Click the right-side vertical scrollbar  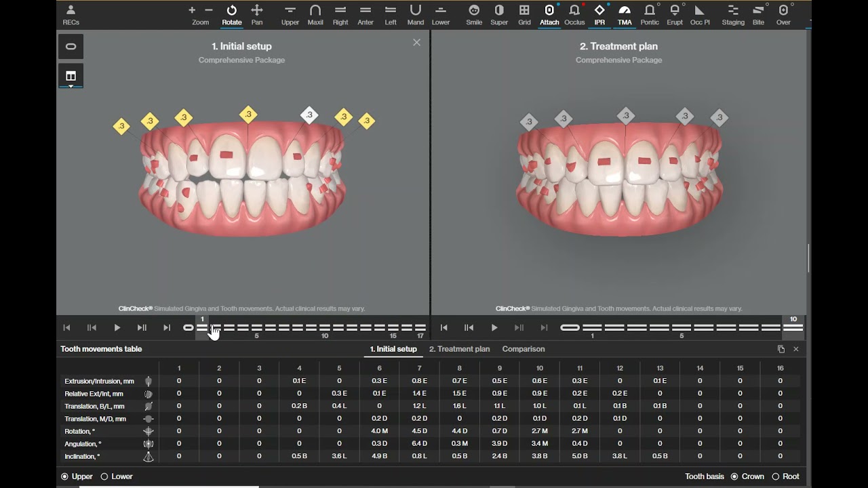pos(808,258)
